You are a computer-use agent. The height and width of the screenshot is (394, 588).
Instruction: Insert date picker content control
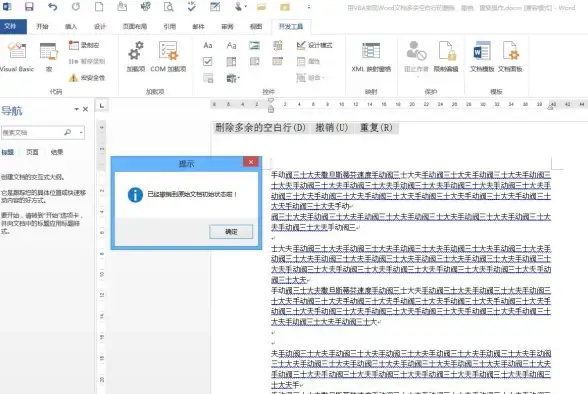click(x=278, y=61)
